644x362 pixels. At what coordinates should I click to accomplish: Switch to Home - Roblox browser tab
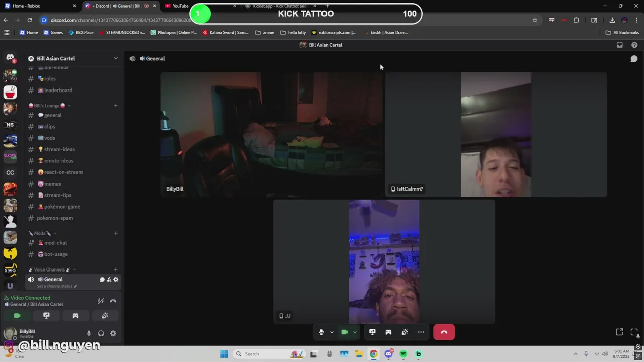pyautogui.click(x=40, y=6)
